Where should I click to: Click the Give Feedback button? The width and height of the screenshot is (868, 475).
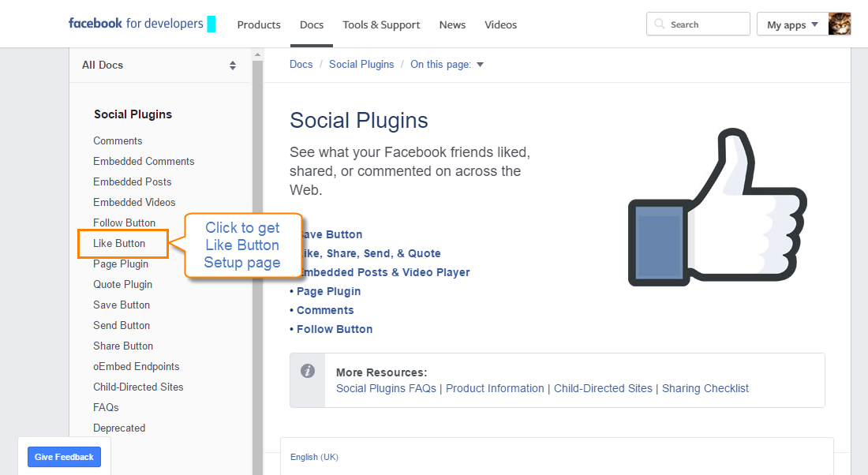[x=64, y=457]
